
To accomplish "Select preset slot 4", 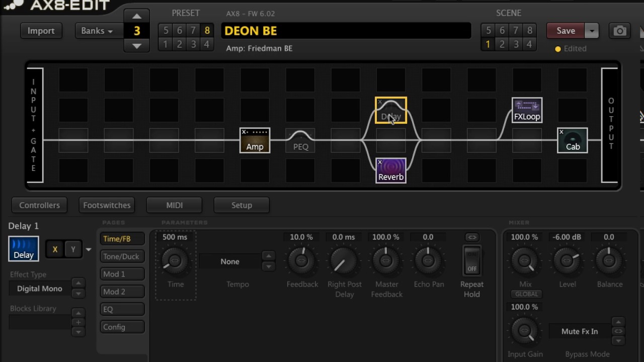I will click(x=207, y=44).
